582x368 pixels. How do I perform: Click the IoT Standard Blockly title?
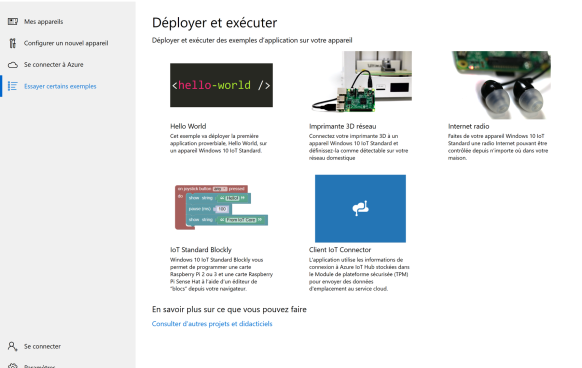coord(201,250)
